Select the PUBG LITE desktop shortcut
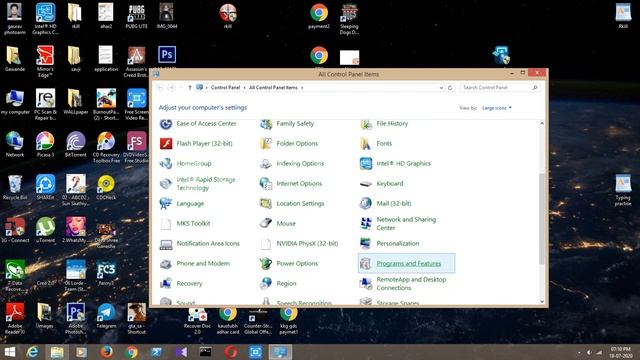 tap(136, 16)
